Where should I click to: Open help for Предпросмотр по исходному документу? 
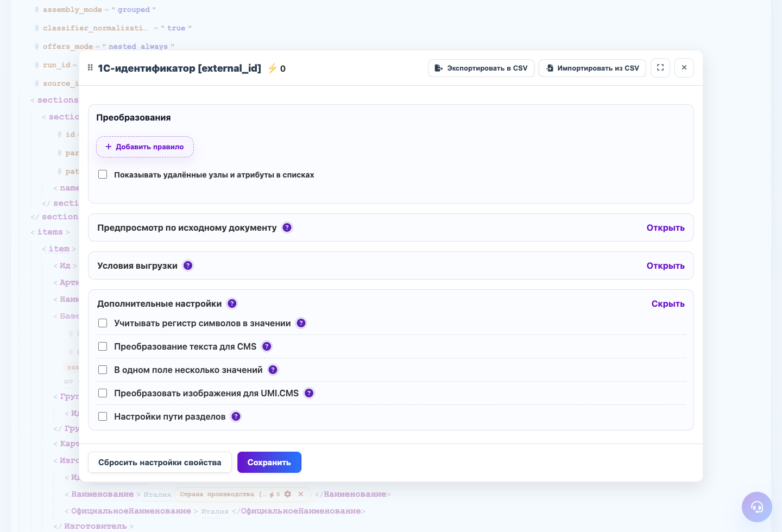[287, 227]
